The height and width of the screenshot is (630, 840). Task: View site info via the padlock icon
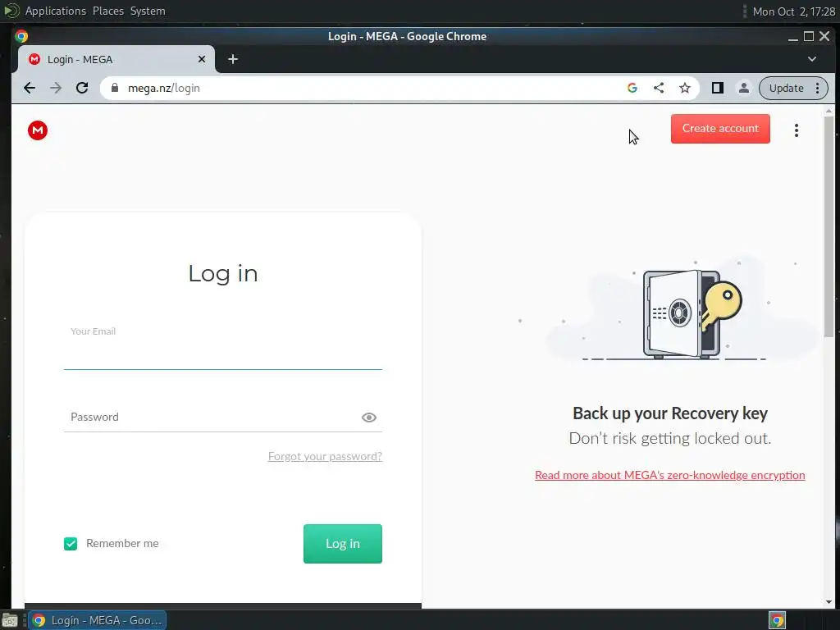[115, 88]
